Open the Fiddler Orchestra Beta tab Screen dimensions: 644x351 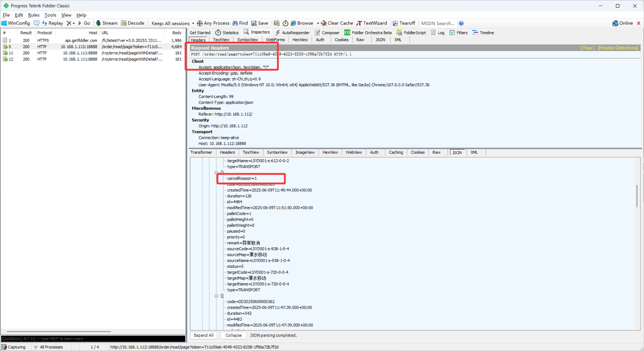pyautogui.click(x=368, y=33)
